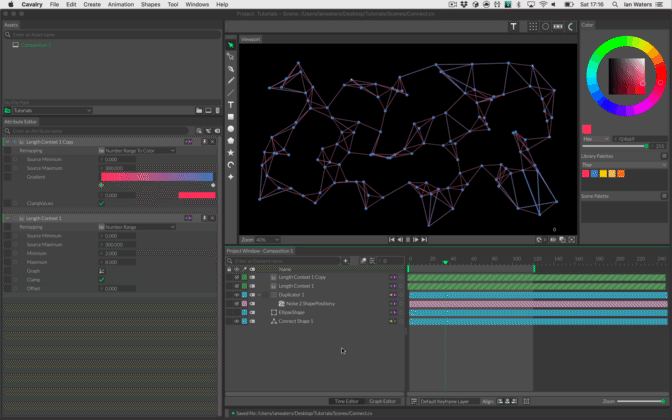Select the Pen tool in the toolbar
672x420 pixels.
click(x=231, y=69)
